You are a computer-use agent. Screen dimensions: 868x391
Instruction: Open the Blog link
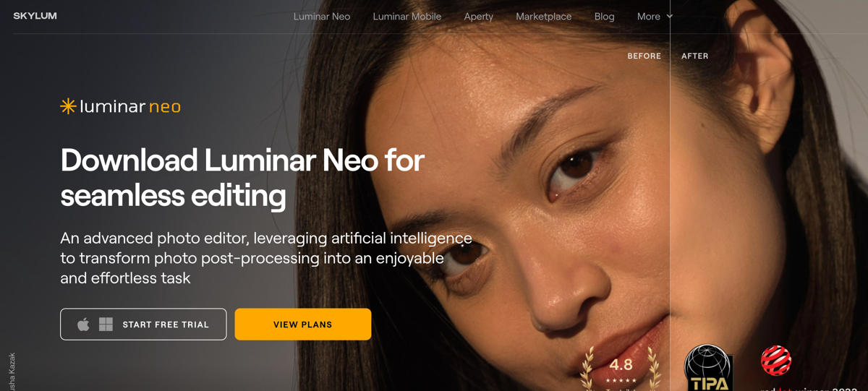(605, 17)
